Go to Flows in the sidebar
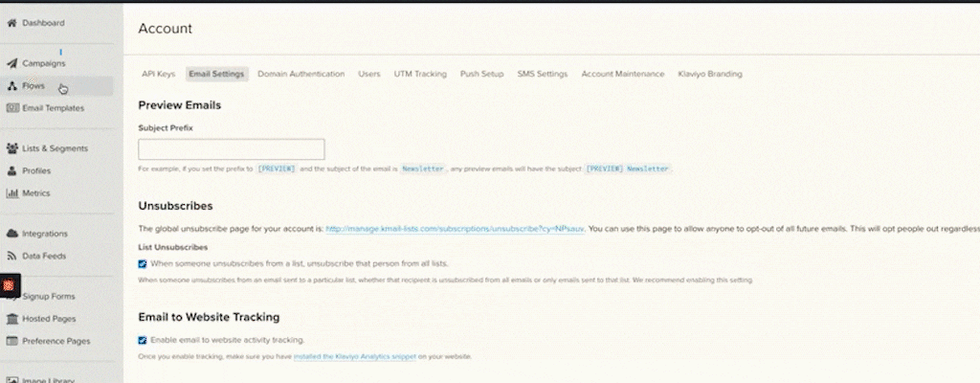 tap(33, 86)
